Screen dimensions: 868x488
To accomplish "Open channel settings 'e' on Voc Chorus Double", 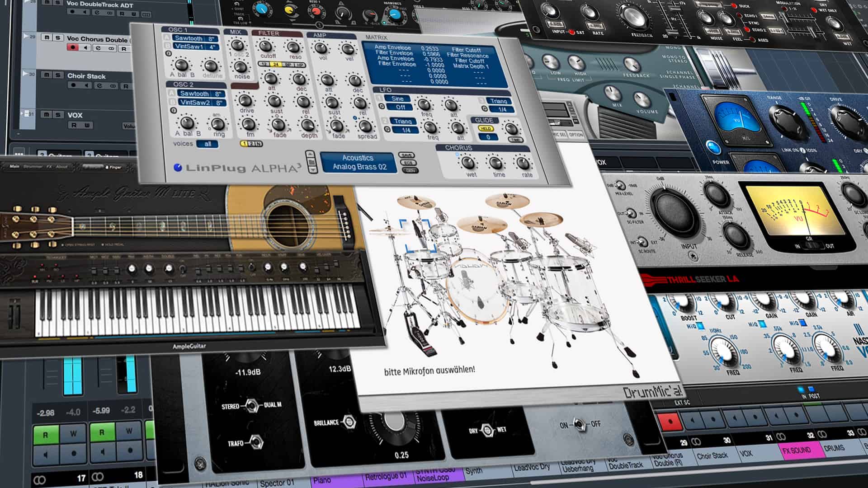I will click(98, 47).
